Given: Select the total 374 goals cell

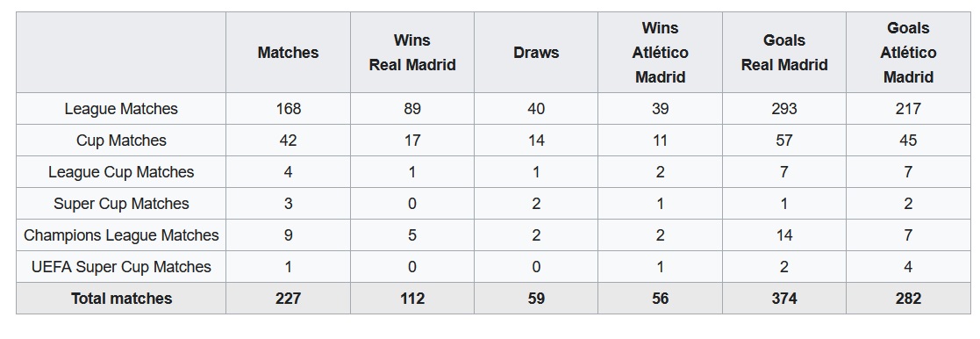Looking at the screenshot, I should coord(784,299).
